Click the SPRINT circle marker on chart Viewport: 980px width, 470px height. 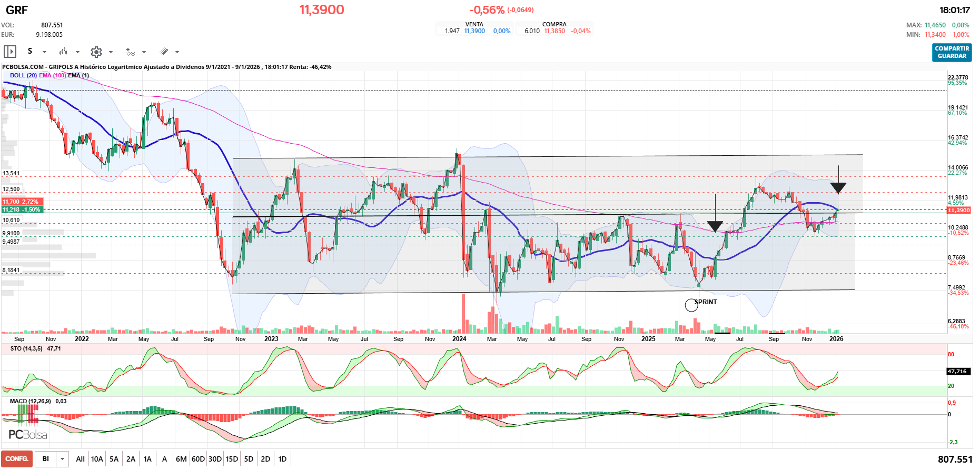[x=691, y=305]
